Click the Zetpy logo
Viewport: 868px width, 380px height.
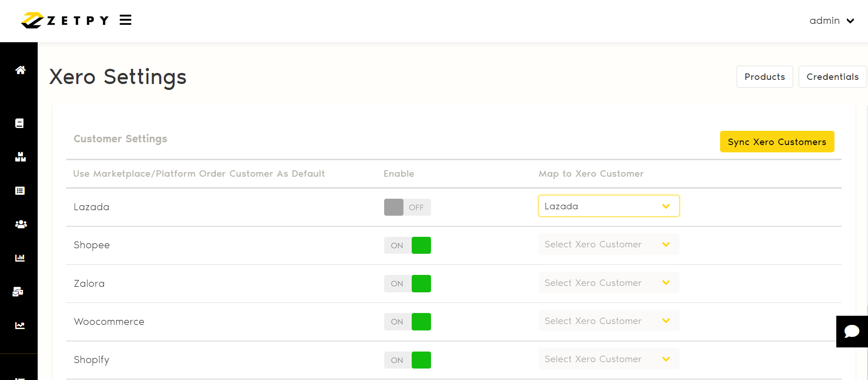[x=65, y=20]
